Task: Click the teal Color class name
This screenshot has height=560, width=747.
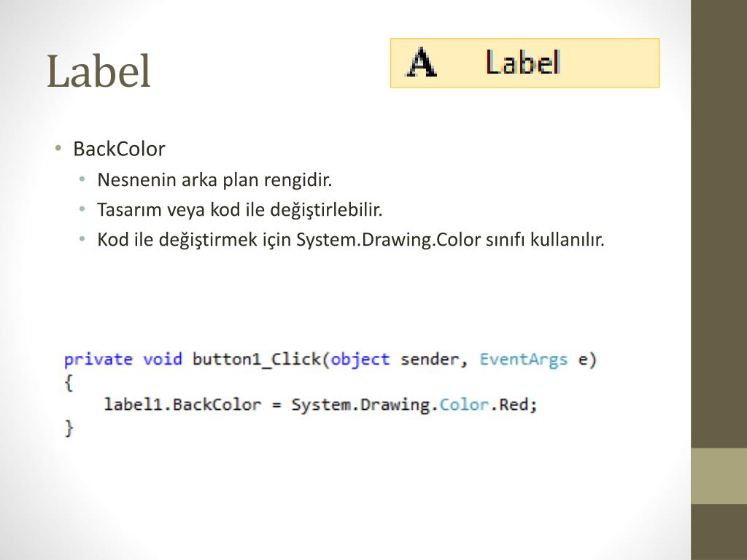Action: coord(464,405)
